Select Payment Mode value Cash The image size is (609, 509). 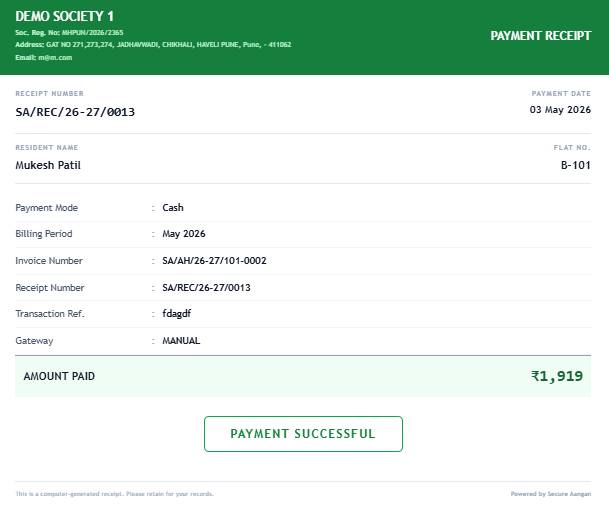(x=173, y=207)
